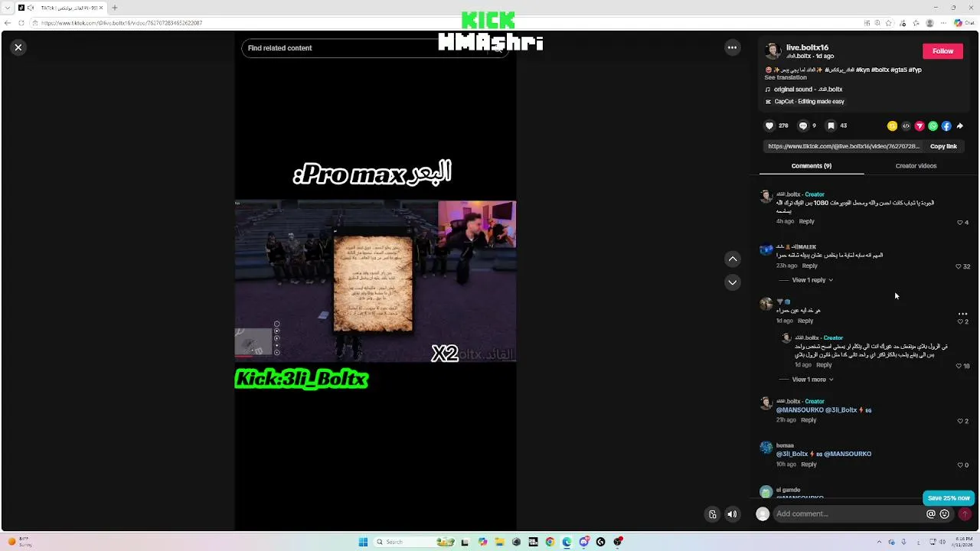Open Google Chrome from the taskbar
Image resolution: width=980 pixels, height=551 pixels.
(550, 542)
